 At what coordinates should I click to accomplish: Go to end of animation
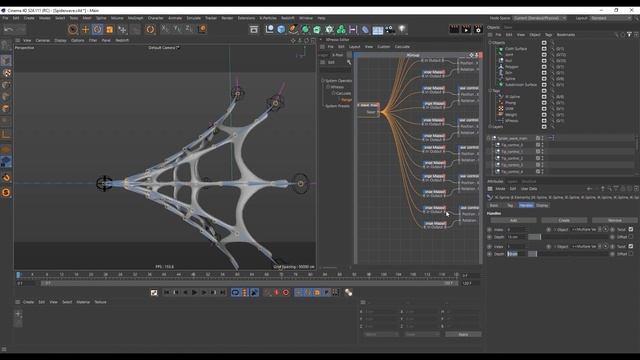[222, 292]
